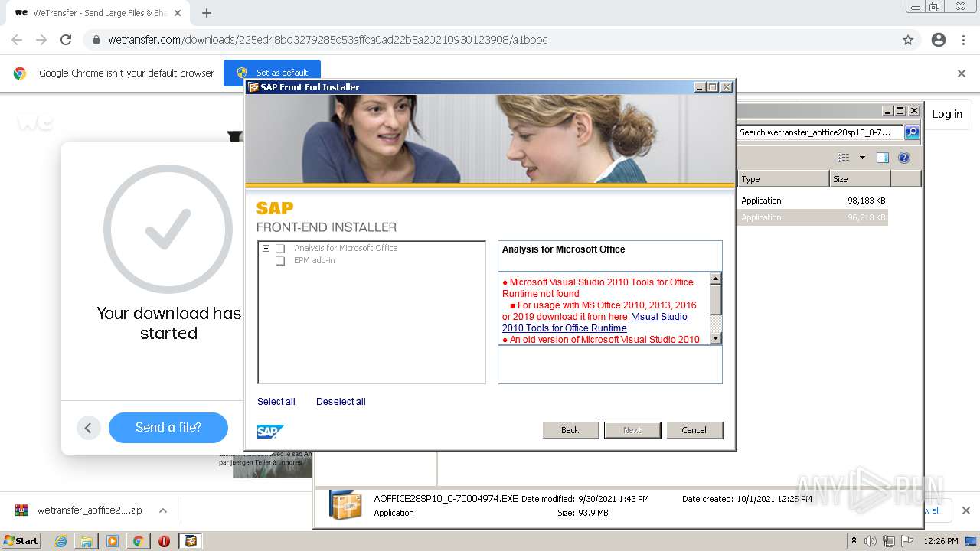Click the Action Center flag icon
Image resolution: width=980 pixels, height=551 pixels.
[906, 541]
